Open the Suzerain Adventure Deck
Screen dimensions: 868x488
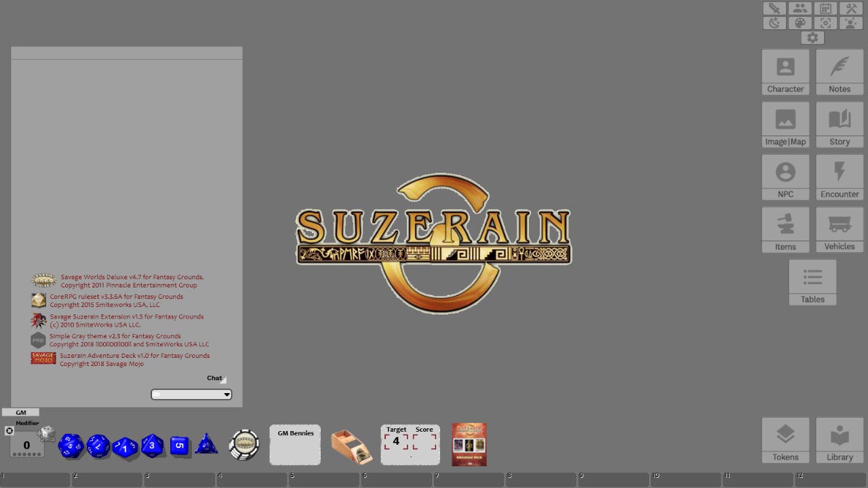[469, 445]
